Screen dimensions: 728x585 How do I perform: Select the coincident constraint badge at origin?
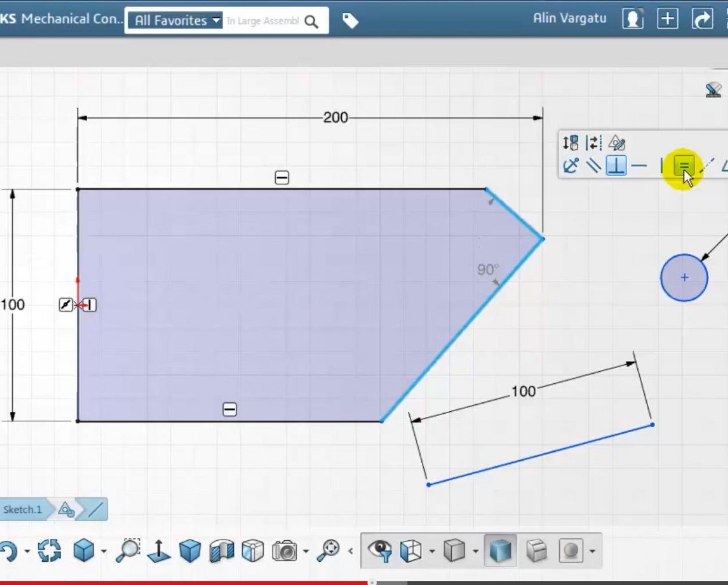pyautogui.click(x=66, y=305)
